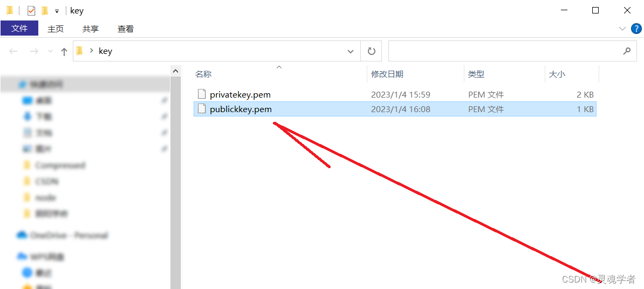Click the search magnifier icon
Screen dimensions: 644x289
point(627,51)
